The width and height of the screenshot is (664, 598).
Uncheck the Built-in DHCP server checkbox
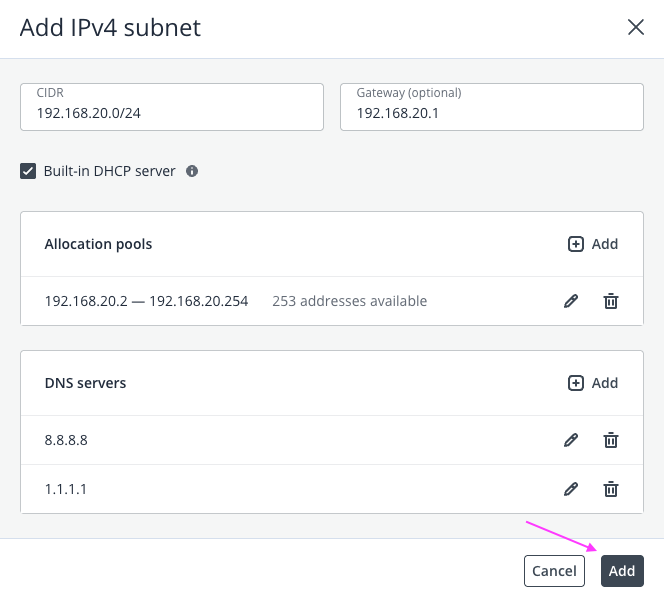tap(28, 171)
